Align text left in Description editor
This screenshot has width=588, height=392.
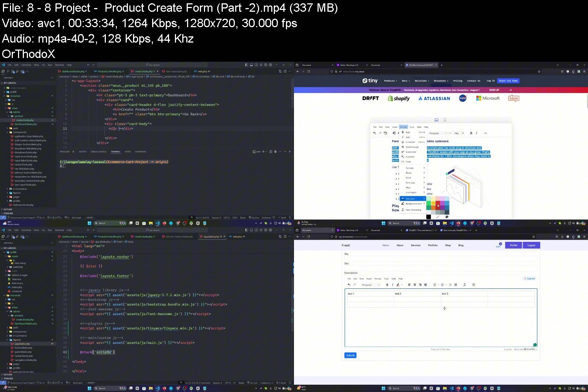coord(409,285)
